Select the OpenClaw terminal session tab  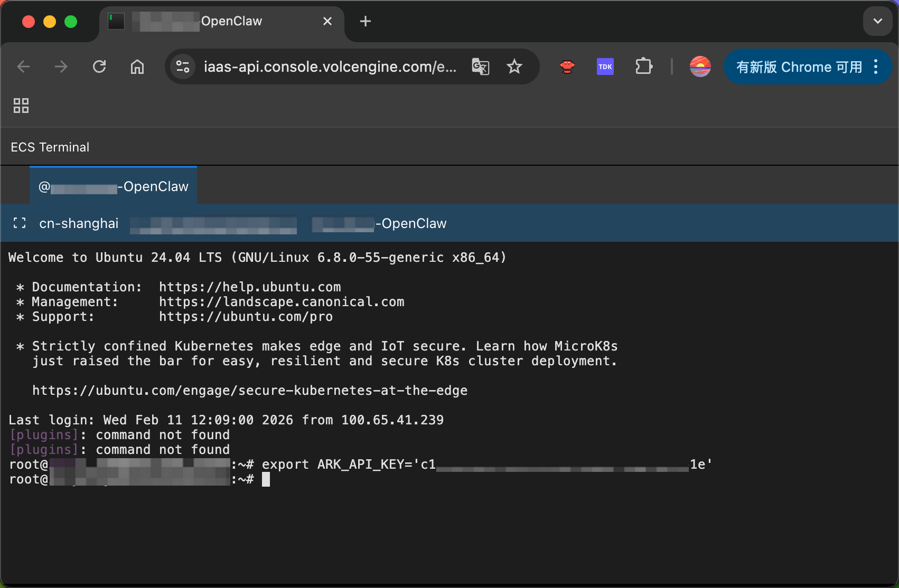pyautogui.click(x=114, y=186)
